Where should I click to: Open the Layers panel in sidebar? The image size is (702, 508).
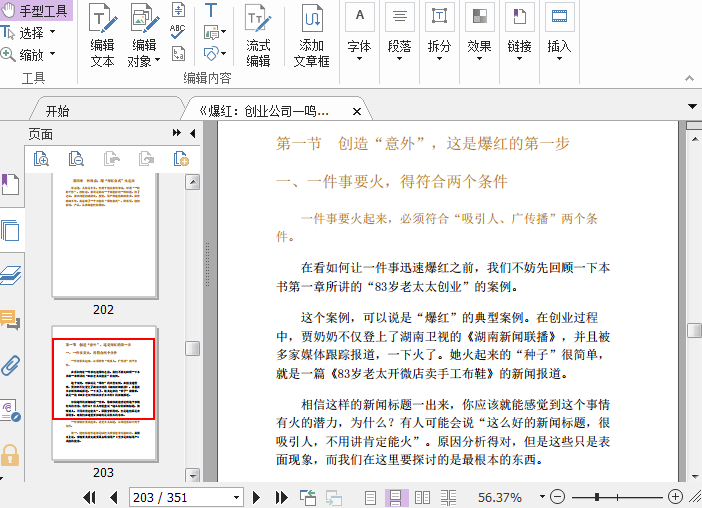[x=11, y=275]
